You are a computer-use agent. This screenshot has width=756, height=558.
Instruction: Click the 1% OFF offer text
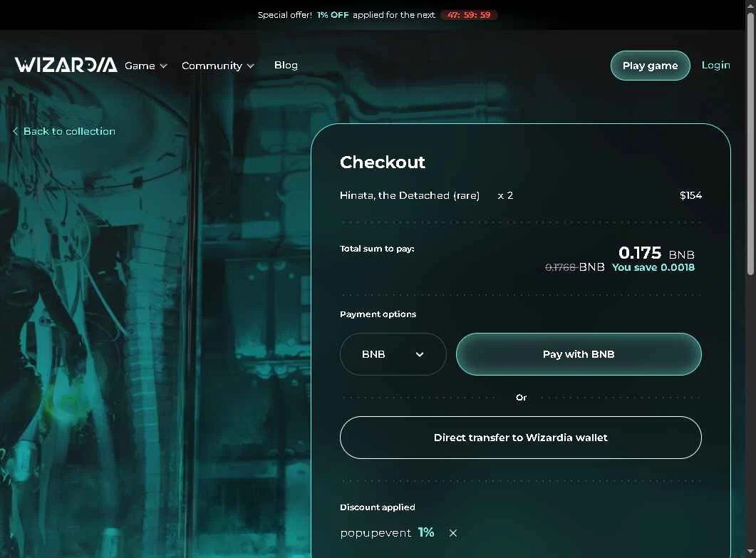(x=333, y=15)
